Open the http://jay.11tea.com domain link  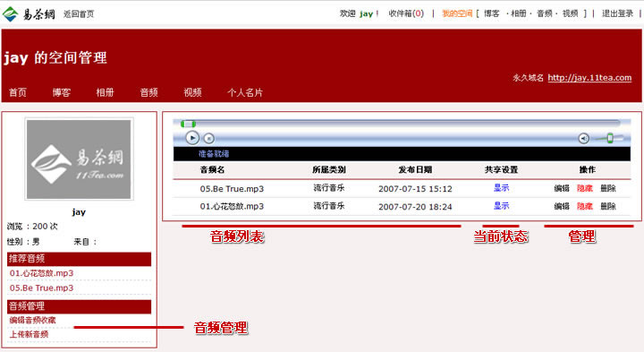pos(589,78)
